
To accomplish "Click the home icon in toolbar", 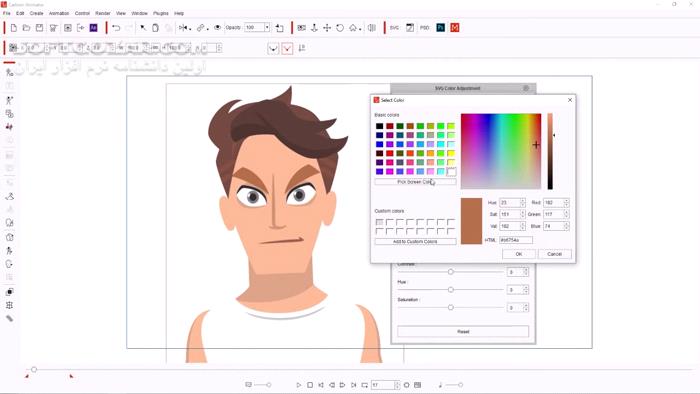I will point(353,28).
